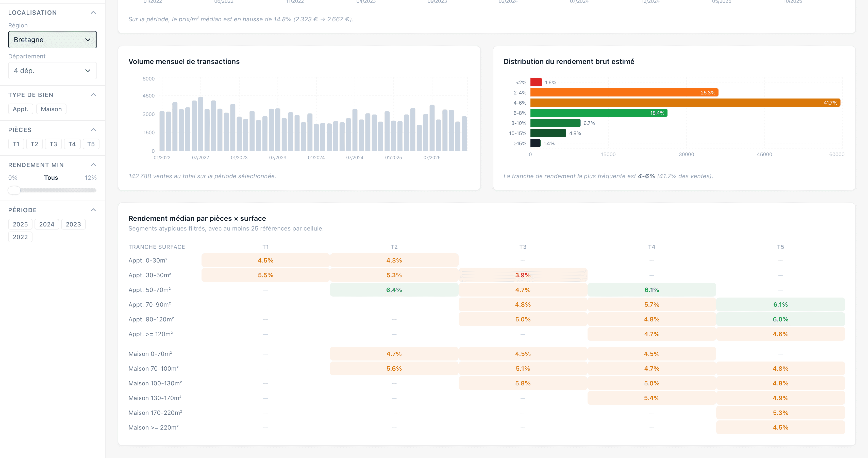Click the orange 2-4% yield bar
Viewport: 868px width, 458px height.
(624, 93)
